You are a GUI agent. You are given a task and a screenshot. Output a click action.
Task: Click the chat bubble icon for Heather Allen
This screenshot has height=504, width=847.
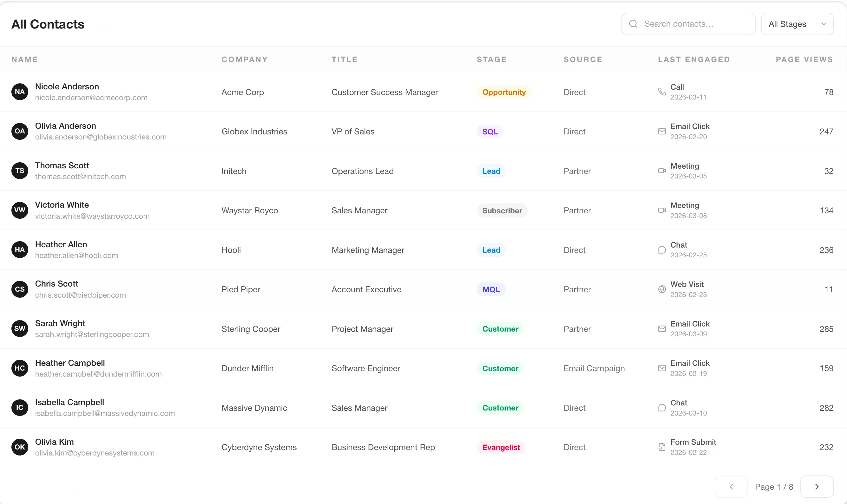pos(662,250)
